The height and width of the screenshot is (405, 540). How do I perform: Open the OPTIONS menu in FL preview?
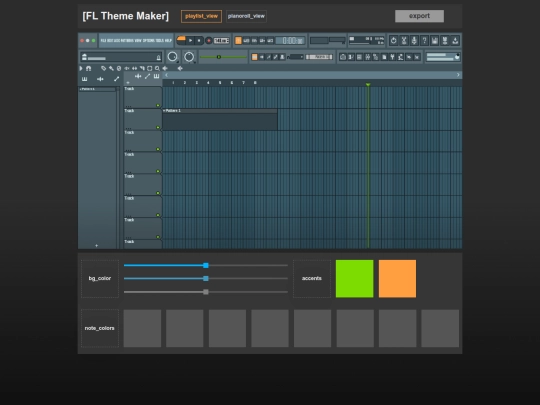pyautogui.click(x=149, y=41)
